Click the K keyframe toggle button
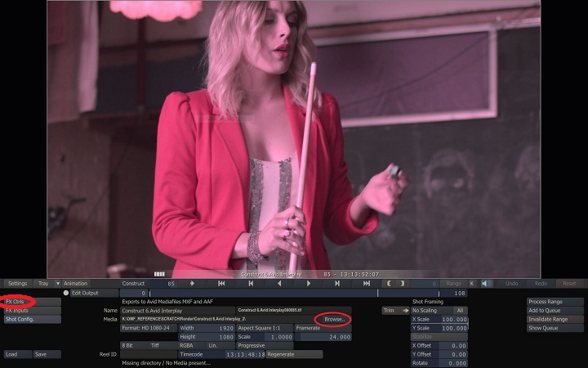The height and width of the screenshot is (368, 588). 472,284
